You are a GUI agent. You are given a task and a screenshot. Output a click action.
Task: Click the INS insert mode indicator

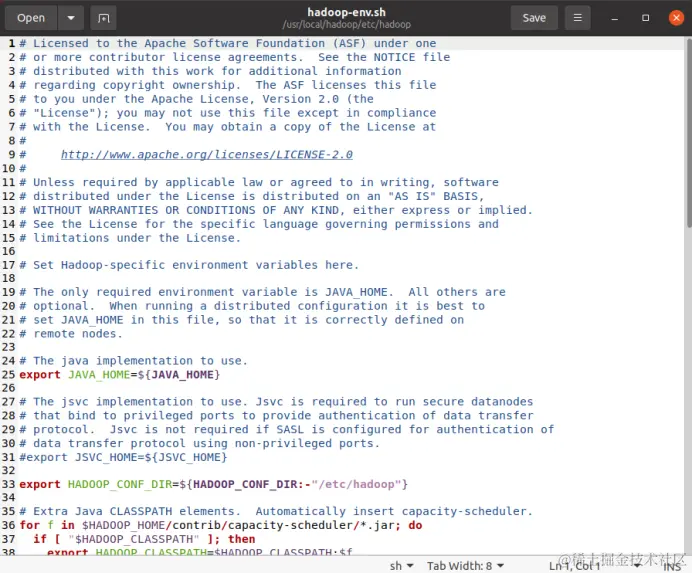pyautogui.click(x=672, y=566)
